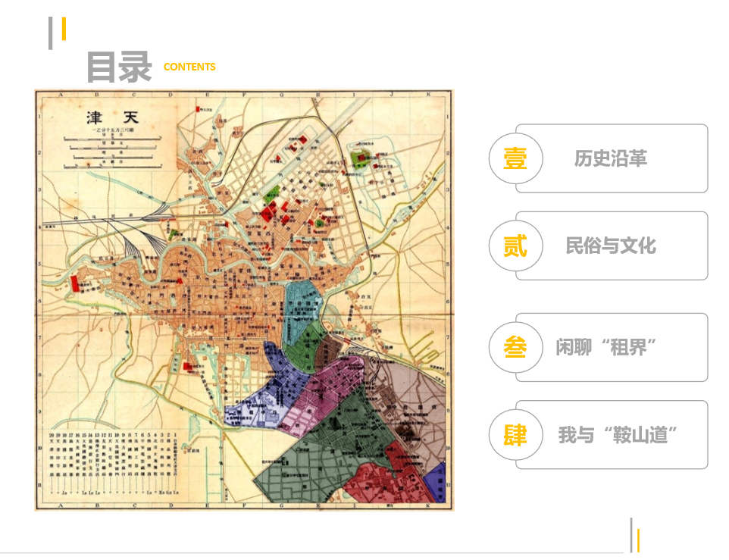
Task: Click the 壹 number circle
Action: (515, 158)
